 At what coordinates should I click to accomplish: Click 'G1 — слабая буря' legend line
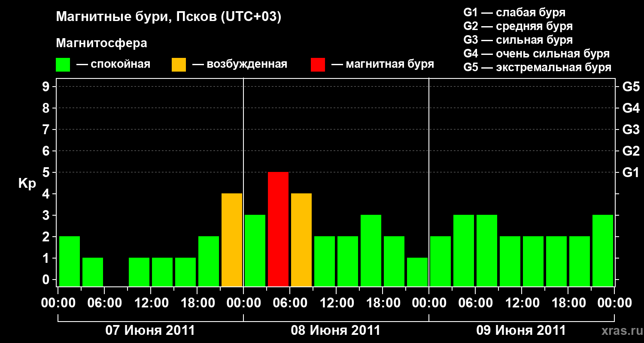coord(514,12)
